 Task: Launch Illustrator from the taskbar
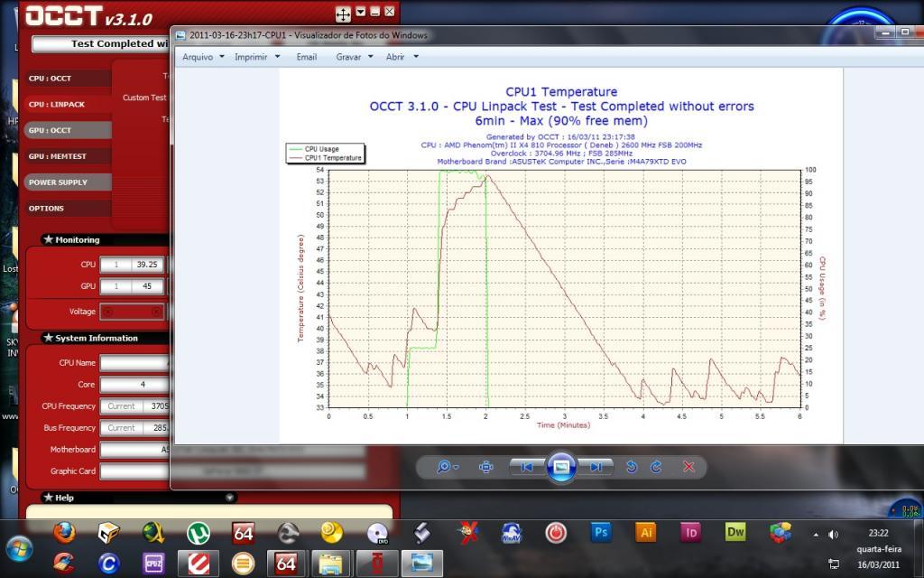click(x=646, y=533)
